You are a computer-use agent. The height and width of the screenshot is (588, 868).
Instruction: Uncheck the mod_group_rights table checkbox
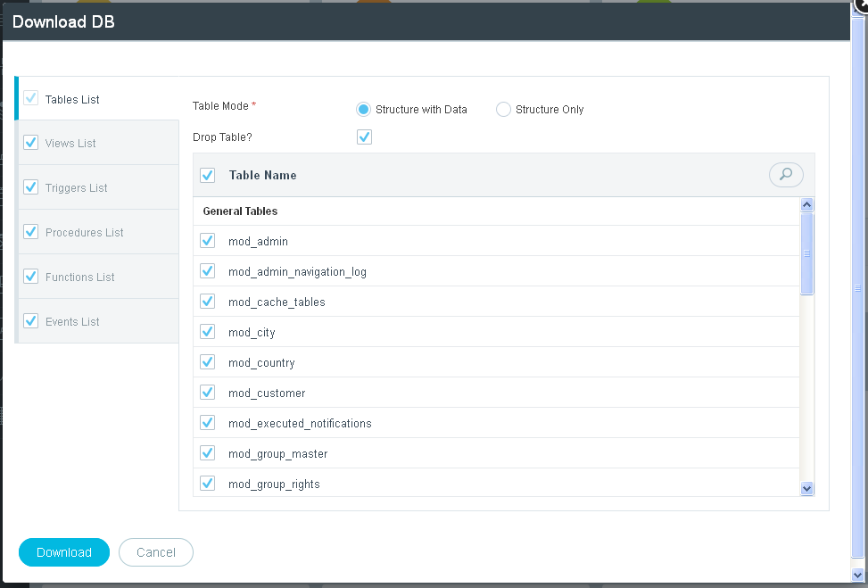coord(208,483)
